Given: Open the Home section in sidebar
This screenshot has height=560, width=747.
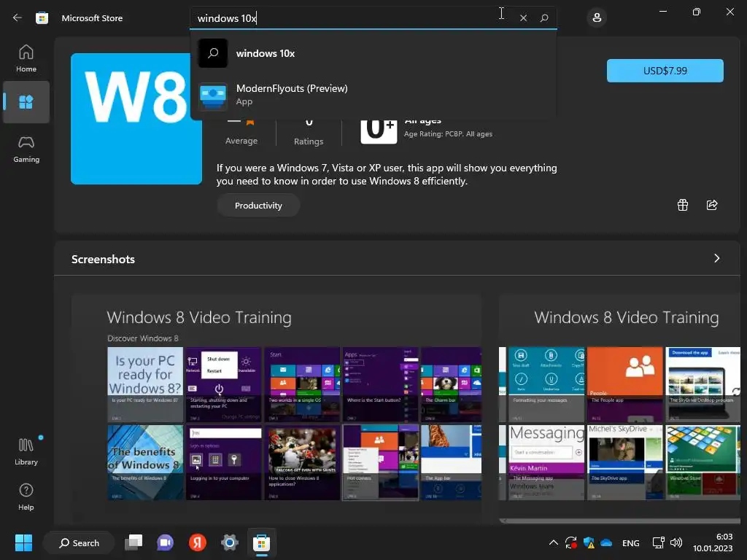Looking at the screenshot, I should [26, 58].
